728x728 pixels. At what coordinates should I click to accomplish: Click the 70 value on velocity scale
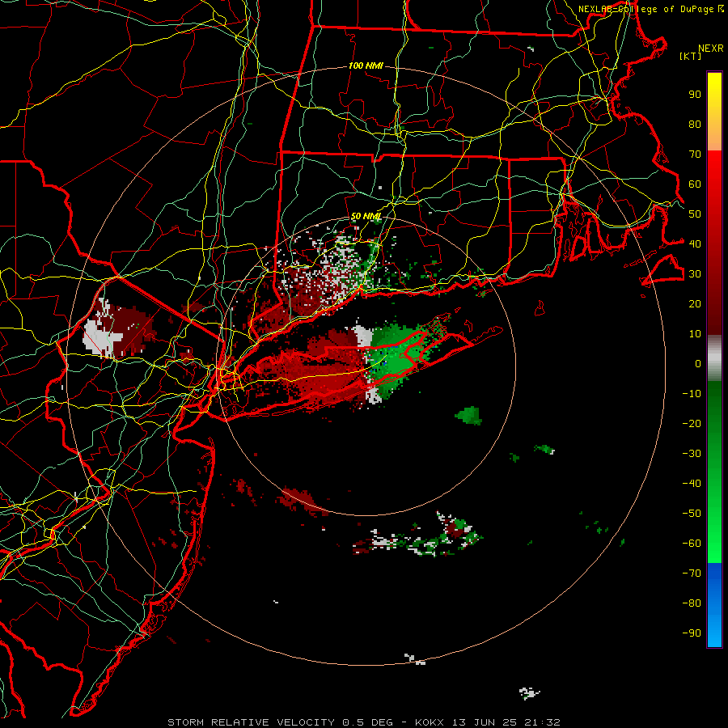click(695, 154)
